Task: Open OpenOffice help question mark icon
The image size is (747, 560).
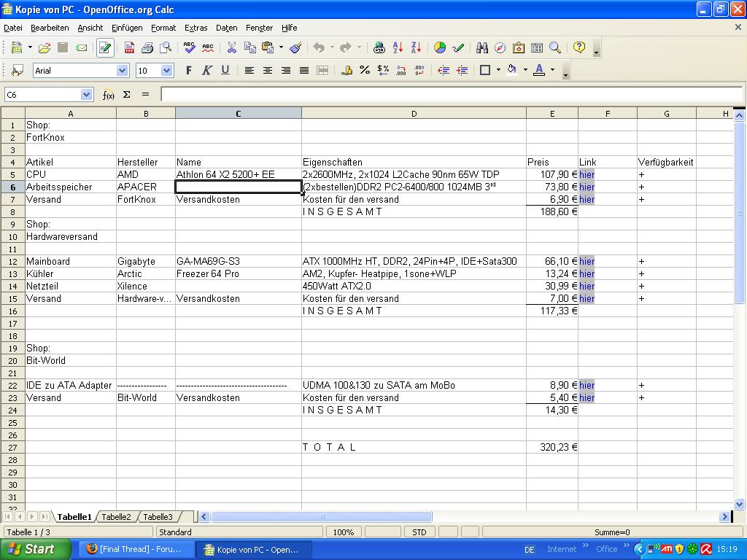Action: click(578, 47)
